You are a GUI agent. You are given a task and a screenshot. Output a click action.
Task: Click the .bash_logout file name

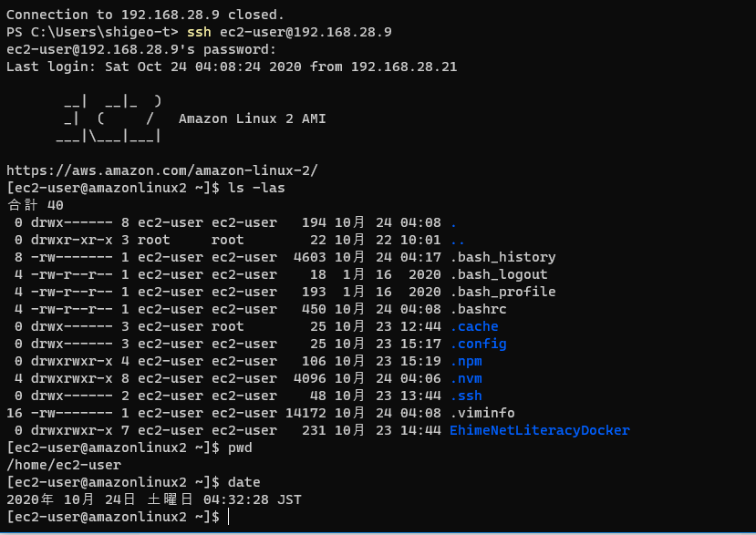click(x=499, y=274)
